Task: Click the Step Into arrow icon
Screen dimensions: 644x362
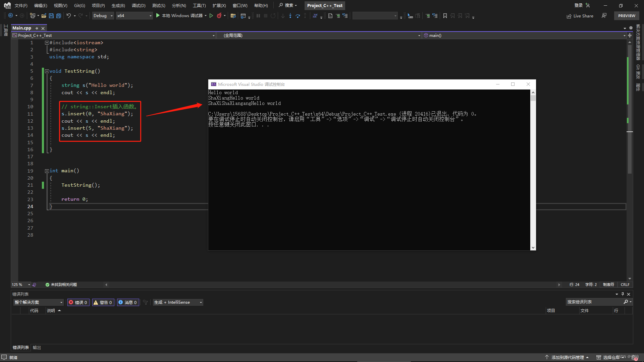Action: pos(290,16)
